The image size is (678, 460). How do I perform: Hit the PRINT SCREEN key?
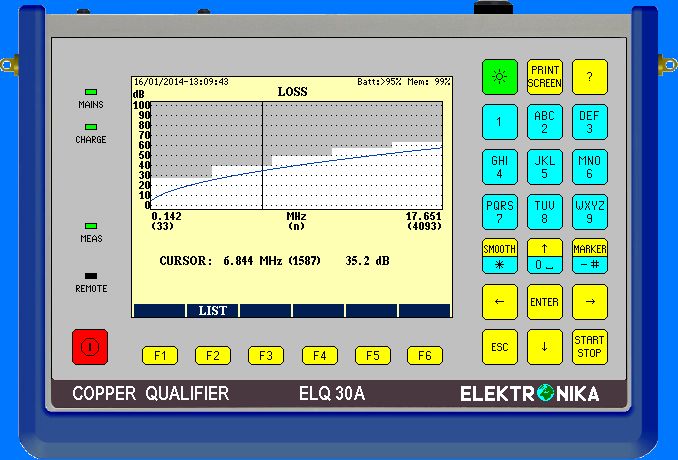coord(544,77)
